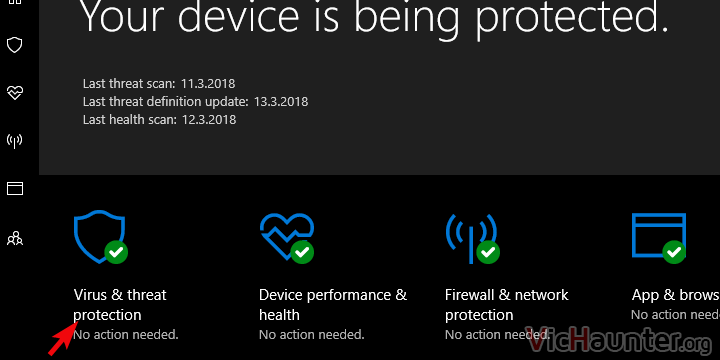Image resolution: width=720 pixels, height=360 pixels.
Task: Open the App & browser tile label
Action: (675, 295)
